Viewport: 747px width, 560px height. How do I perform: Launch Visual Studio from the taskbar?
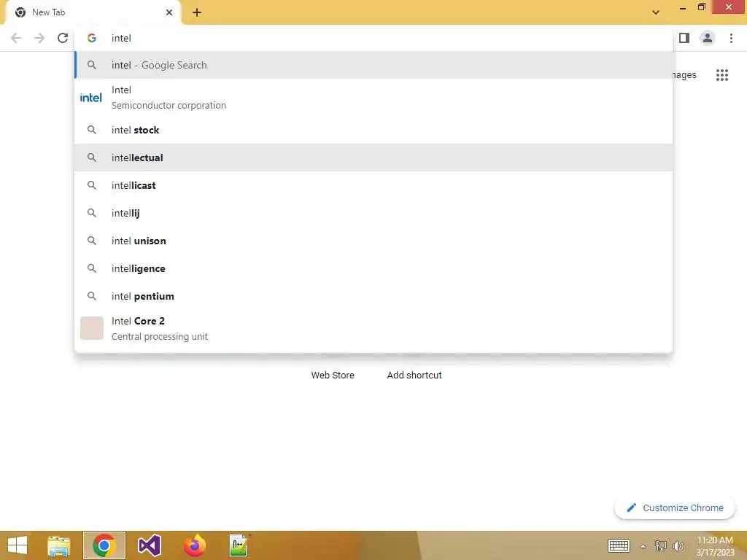coord(149,545)
